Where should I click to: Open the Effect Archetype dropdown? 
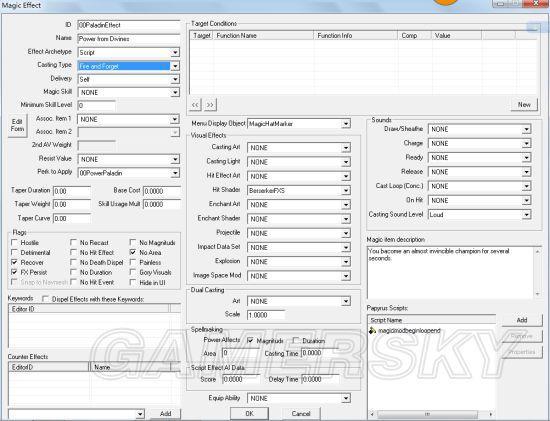(x=175, y=52)
